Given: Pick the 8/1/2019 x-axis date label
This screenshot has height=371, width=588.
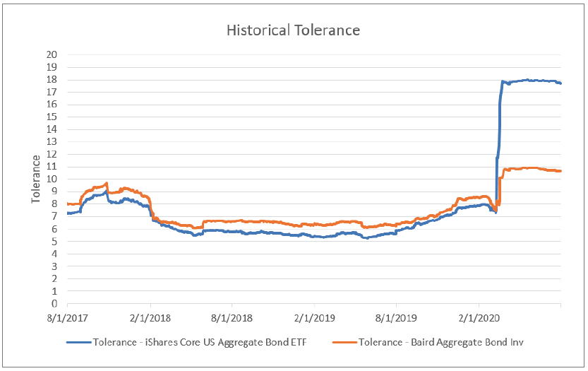Looking at the screenshot, I should (x=396, y=317).
